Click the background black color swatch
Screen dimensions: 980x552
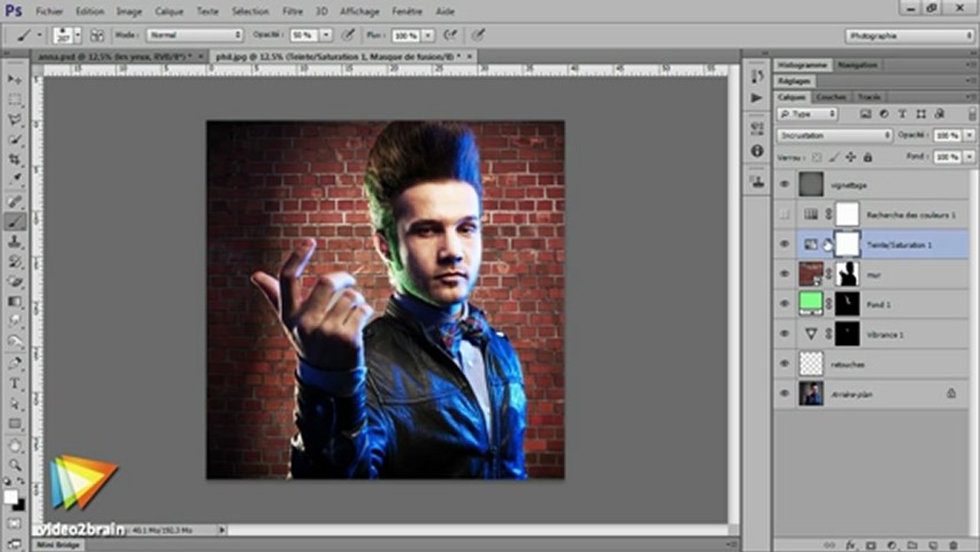click(20, 505)
